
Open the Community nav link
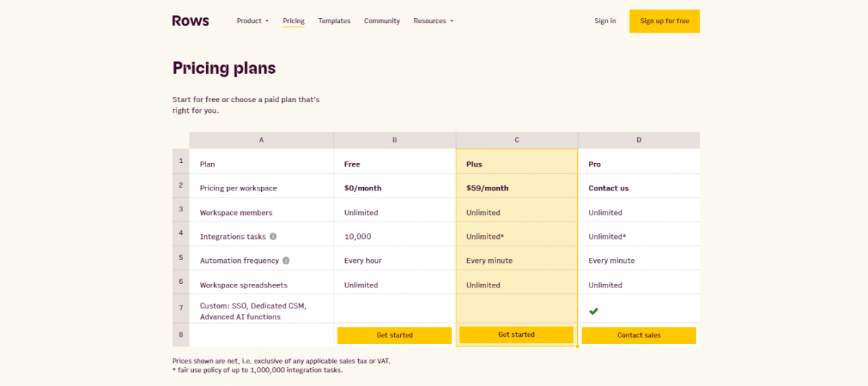pyautogui.click(x=382, y=21)
